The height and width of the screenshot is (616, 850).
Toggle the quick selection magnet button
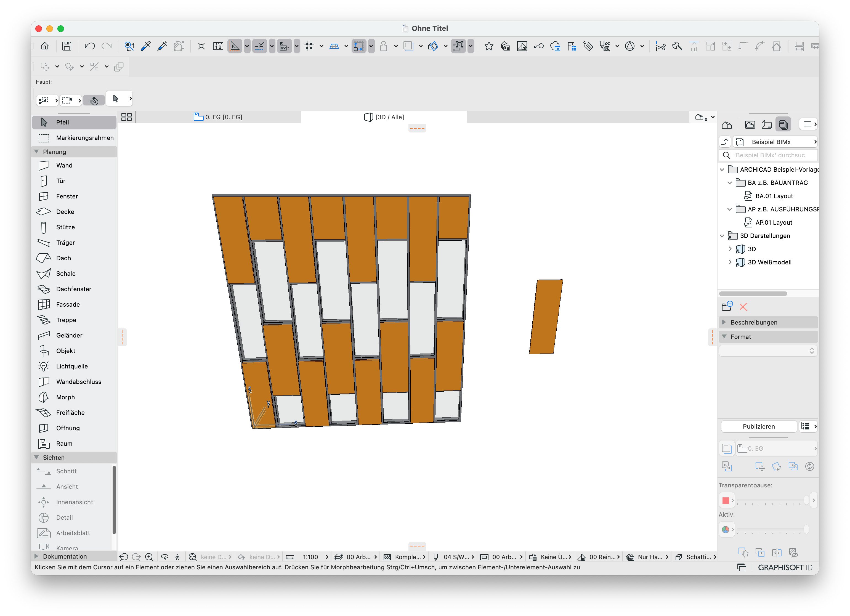coord(94,100)
